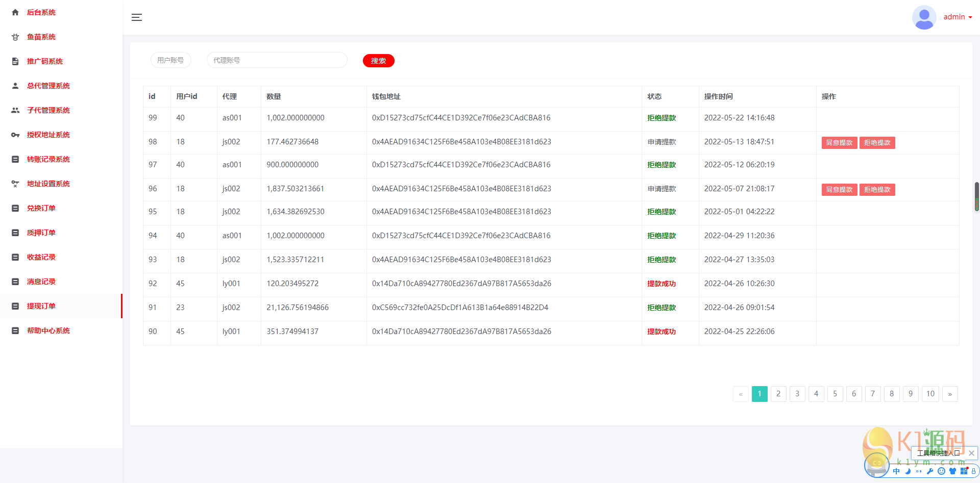Screen dimensions: 980x483
Task: Go to next page with » arrow
Action: (x=950, y=394)
